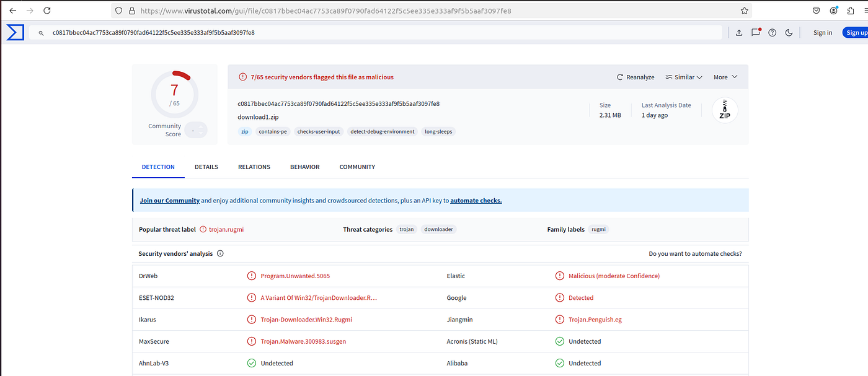The height and width of the screenshot is (376, 868).
Task: Open the COMMUNITY tab
Action: point(357,167)
